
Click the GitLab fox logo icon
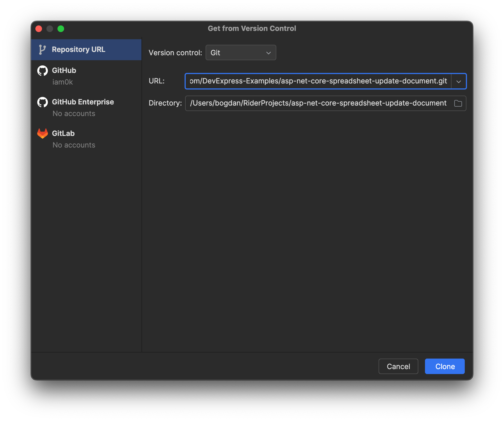43,133
